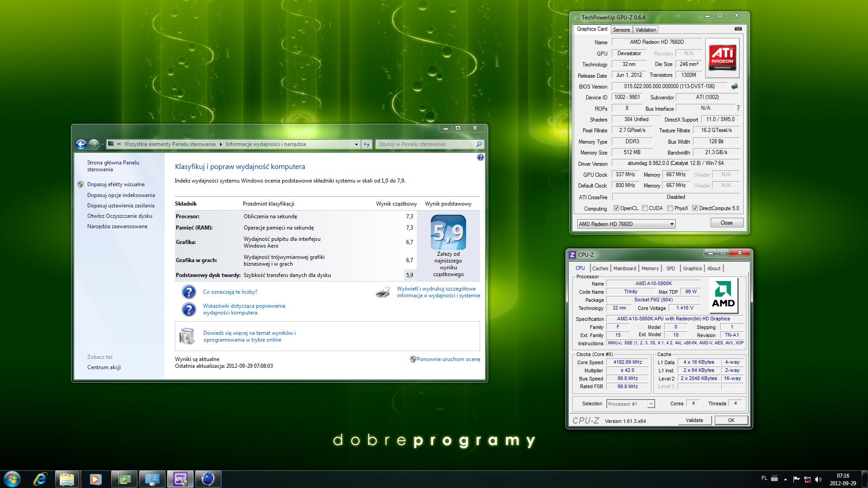Open Internet Explorer from the taskbar

[x=40, y=479]
